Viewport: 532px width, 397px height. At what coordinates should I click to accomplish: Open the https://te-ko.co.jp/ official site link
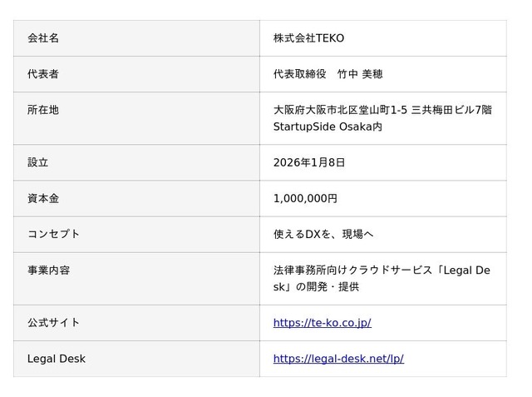pyautogui.click(x=322, y=323)
